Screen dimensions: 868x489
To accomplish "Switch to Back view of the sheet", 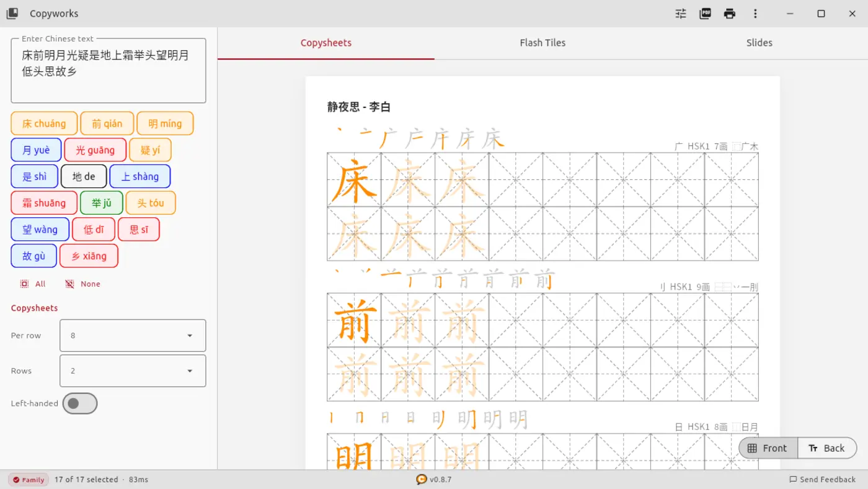I will (x=827, y=447).
